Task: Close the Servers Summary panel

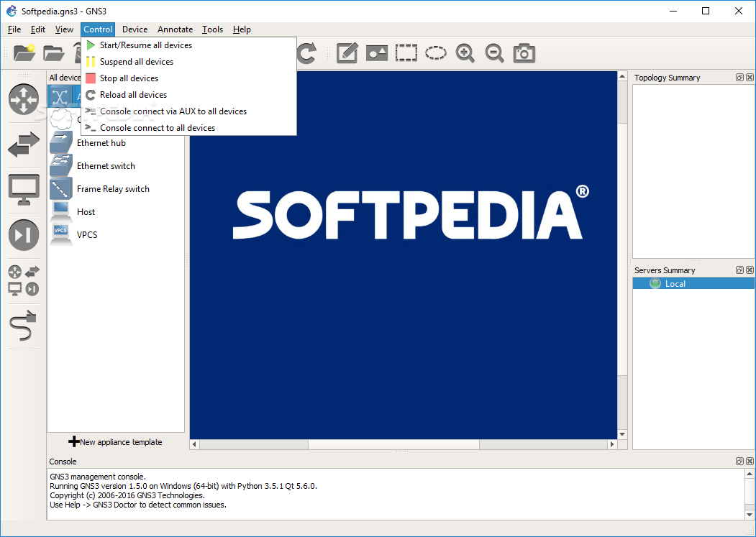Action: pyautogui.click(x=750, y=270)
